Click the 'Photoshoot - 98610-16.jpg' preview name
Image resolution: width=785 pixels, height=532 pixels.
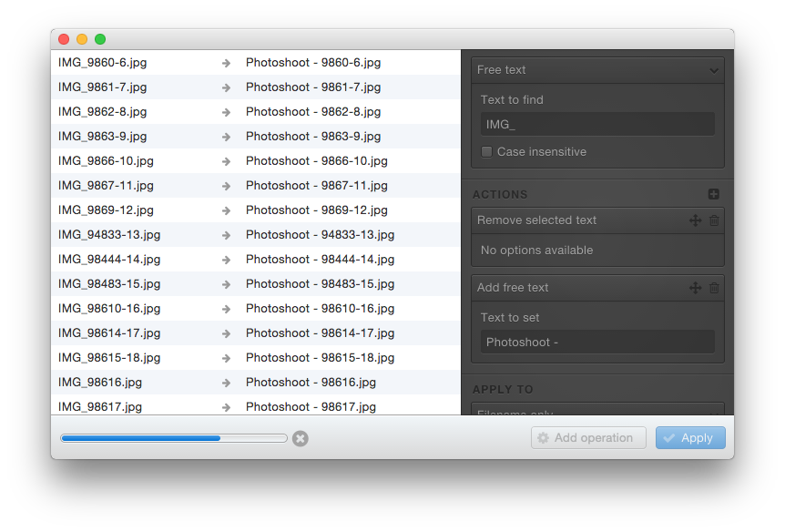[320, 309]
